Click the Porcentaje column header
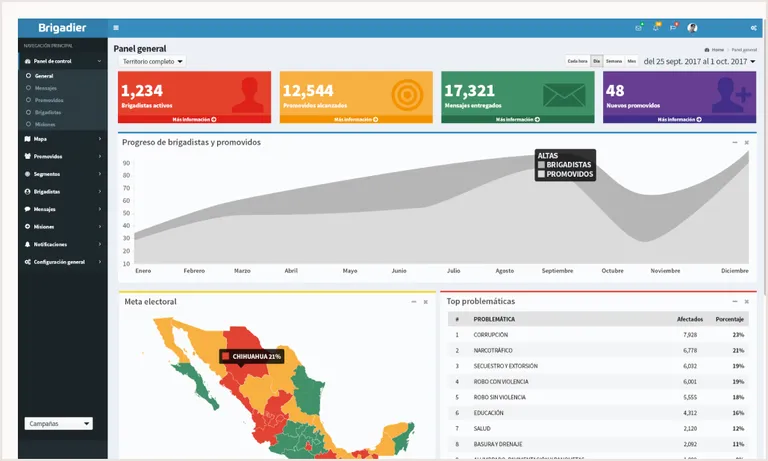The height and width of the screenshot is (461, 768). tap(730, 319)
